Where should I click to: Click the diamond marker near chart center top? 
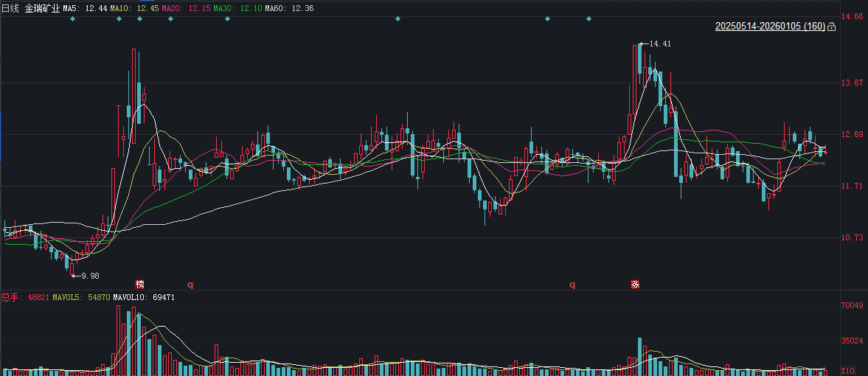397,18
